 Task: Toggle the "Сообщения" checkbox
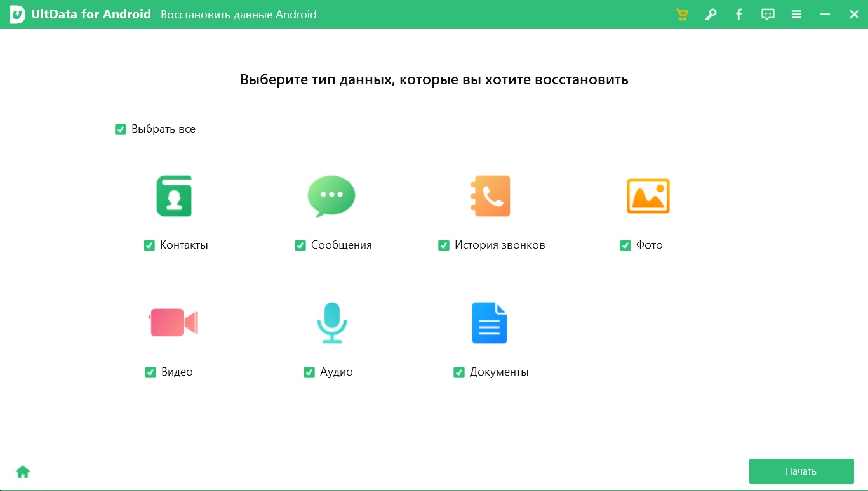coord(300,245)
